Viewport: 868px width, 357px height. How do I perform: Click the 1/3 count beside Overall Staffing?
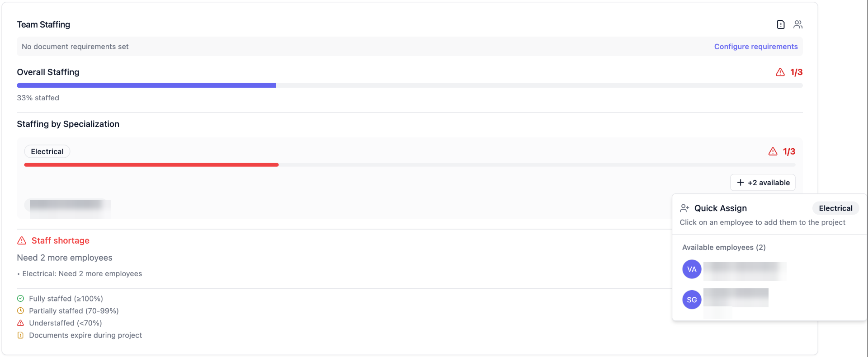(x=796, y=72)
